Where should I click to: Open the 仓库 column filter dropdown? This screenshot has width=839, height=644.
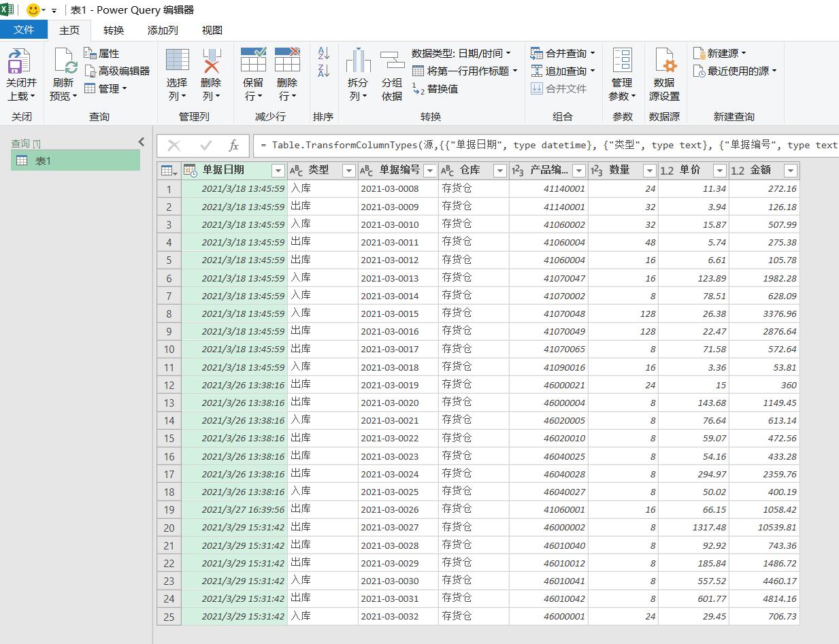click(499, 170)
